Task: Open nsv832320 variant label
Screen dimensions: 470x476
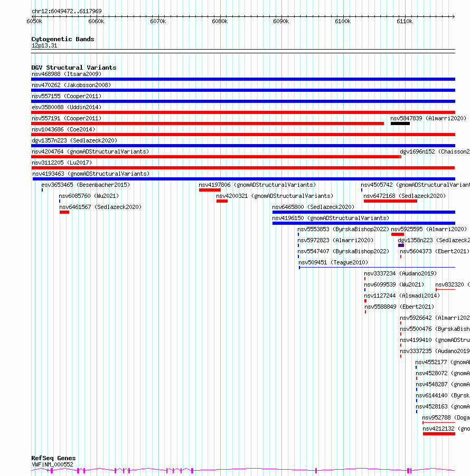Action: click(453, 284)
